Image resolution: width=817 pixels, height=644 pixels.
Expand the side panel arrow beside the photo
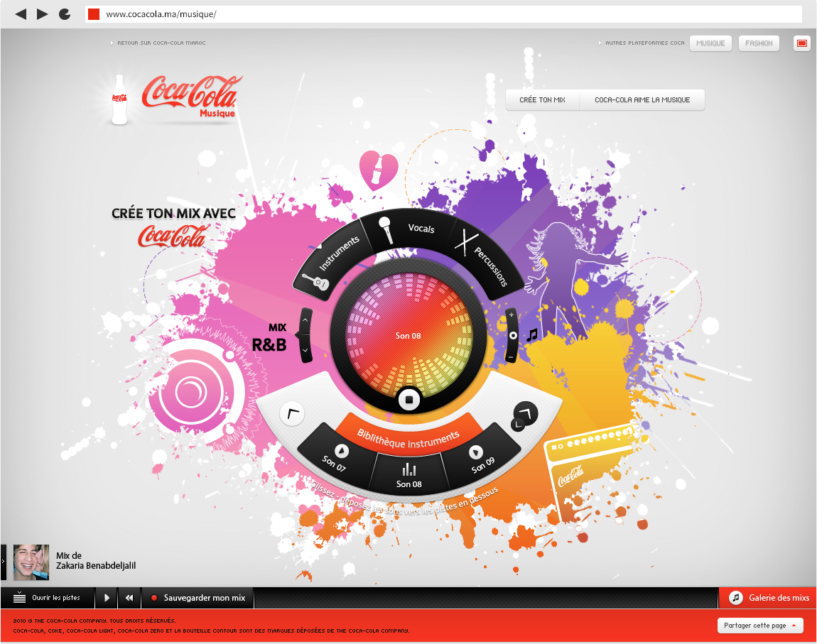tap(3, 562)
